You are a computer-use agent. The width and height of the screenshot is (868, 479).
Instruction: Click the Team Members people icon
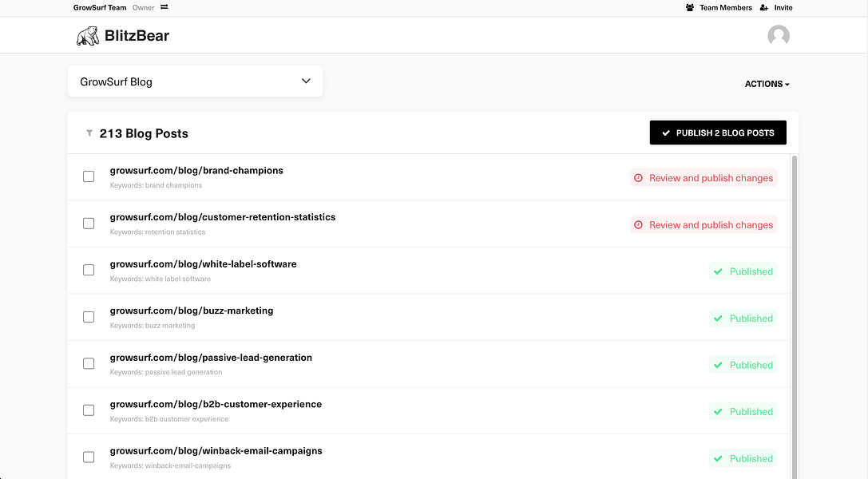690,8
